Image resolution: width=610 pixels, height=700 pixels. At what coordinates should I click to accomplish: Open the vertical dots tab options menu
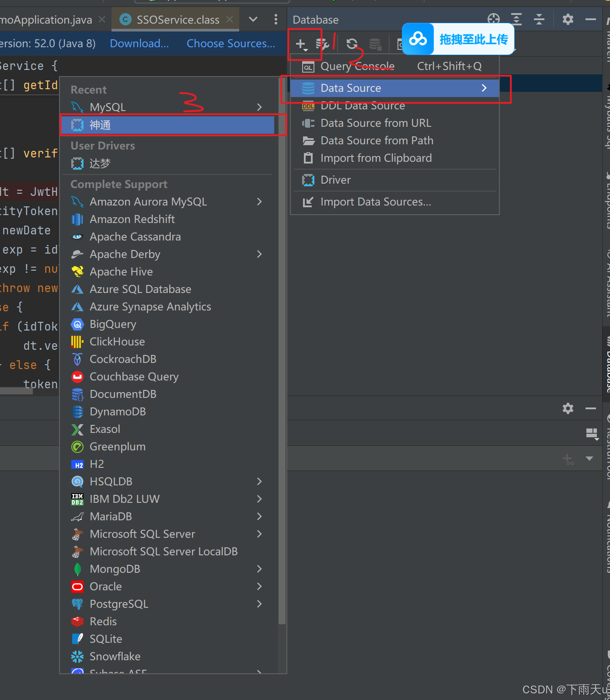275,19
